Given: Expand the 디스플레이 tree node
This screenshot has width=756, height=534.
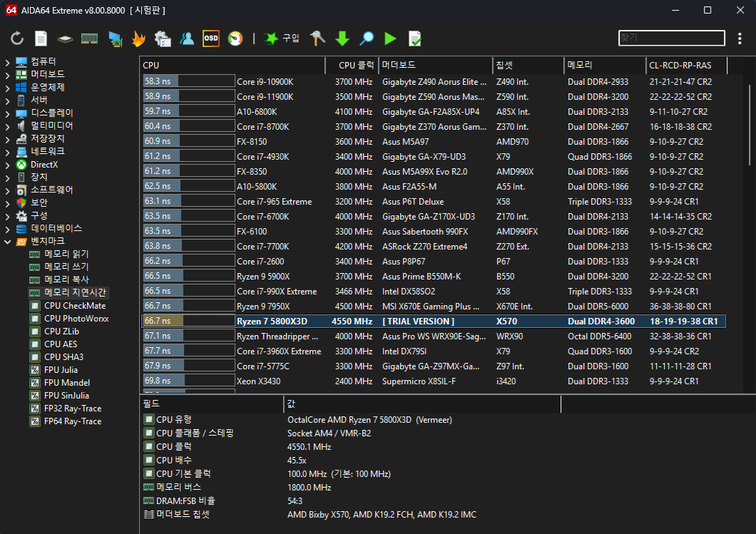Looking at the screenshot, I should [x=7, y=113].
